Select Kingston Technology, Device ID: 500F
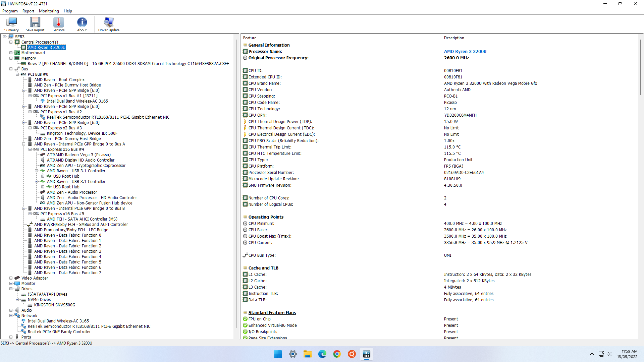The width and height of the screenshot is (644, 362). coord(82,133)
